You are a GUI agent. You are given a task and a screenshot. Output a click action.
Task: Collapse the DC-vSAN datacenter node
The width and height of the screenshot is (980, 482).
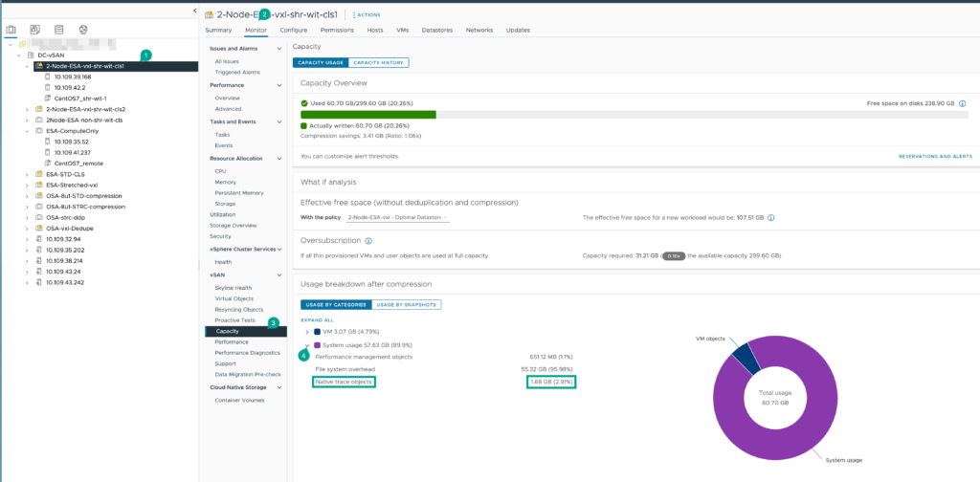click(x=19, y=55)
